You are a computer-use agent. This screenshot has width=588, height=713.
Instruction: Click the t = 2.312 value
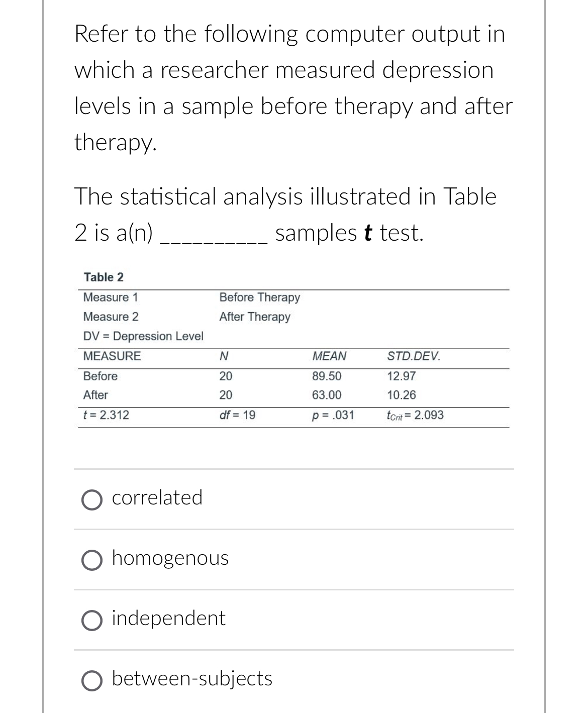(106, 415)
